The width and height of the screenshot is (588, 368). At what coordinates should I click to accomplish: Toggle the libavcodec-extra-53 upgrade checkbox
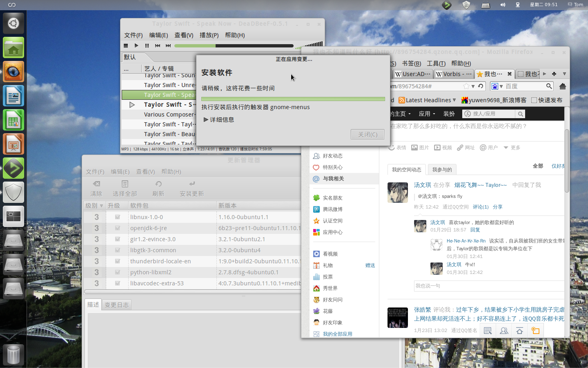(117, 283)
